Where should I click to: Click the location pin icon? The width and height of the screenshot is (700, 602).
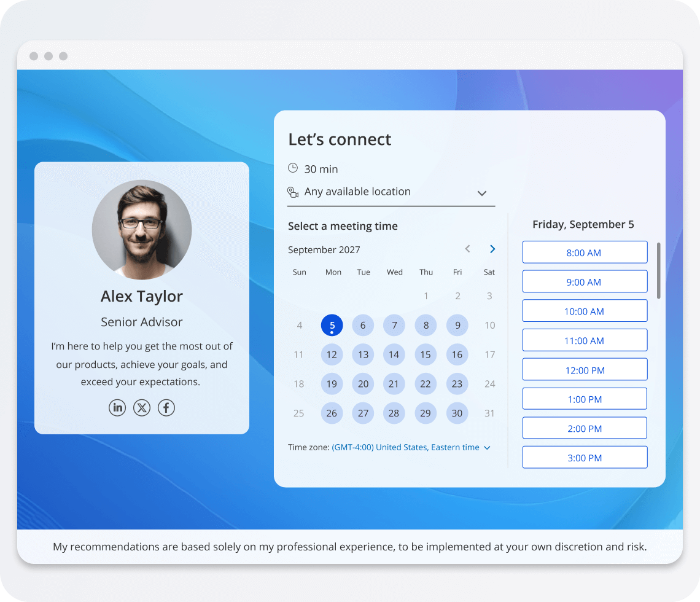(x=292, y=192)
